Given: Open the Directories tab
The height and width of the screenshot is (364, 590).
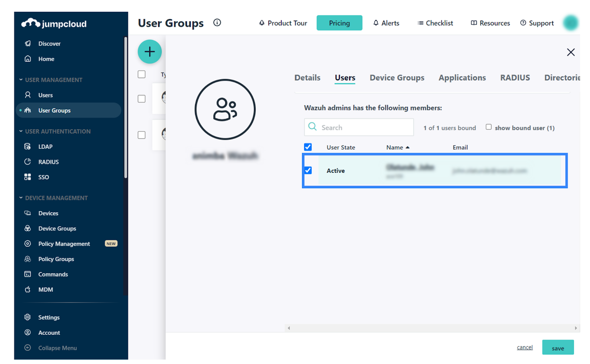Looking at the screenshot, I should click(562, 78).
